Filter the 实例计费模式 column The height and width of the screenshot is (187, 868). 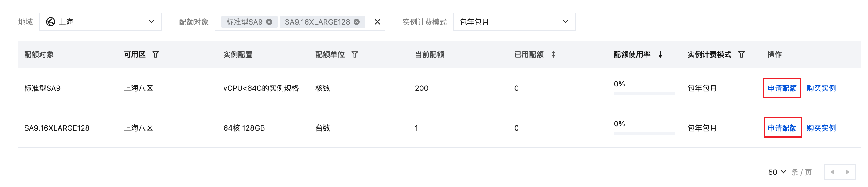(741, 55)
